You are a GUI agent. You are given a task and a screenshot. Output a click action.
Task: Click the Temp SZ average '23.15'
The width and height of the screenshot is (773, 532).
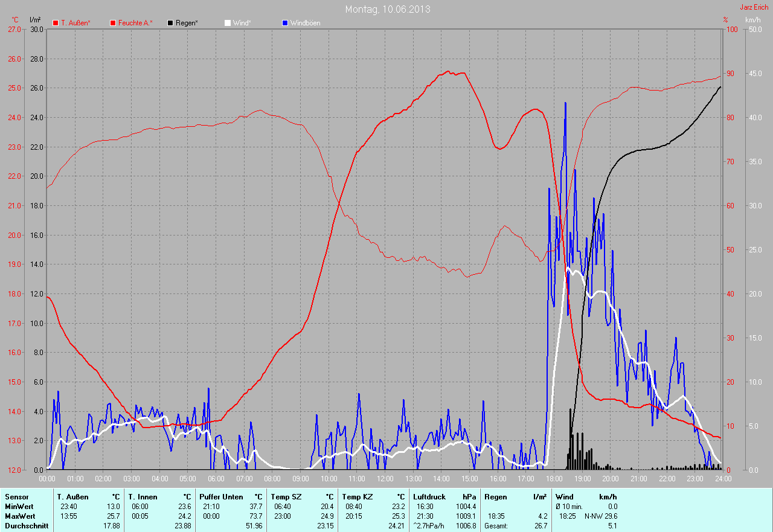[x=326, y=526]
